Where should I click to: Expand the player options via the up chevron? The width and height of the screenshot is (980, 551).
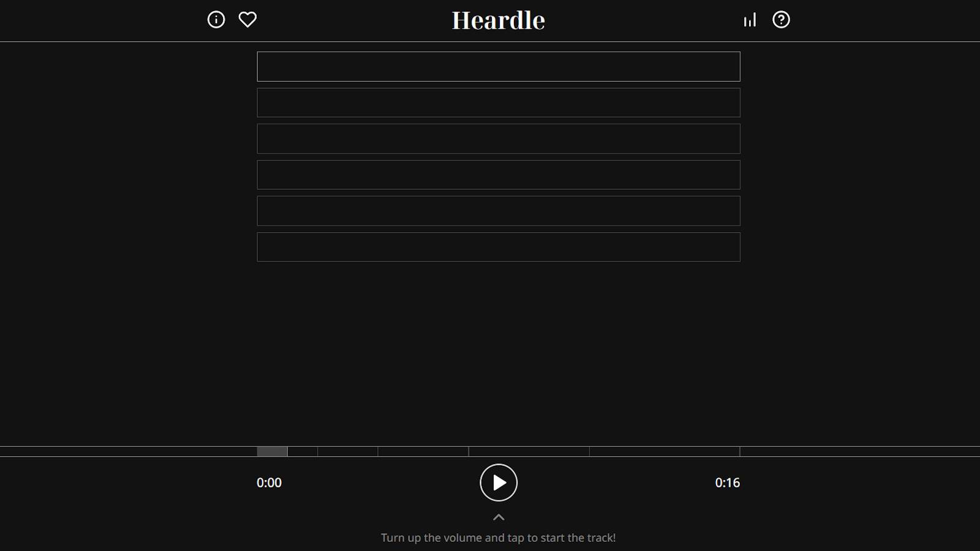tap(498, 516)
